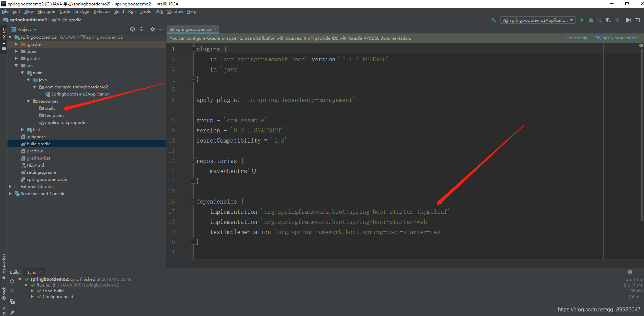Image resolution: width=644 pixels, height=316 pixels.
Task: Collapse the resources folder
Action: pyautogui.click(x=28, y=101)
